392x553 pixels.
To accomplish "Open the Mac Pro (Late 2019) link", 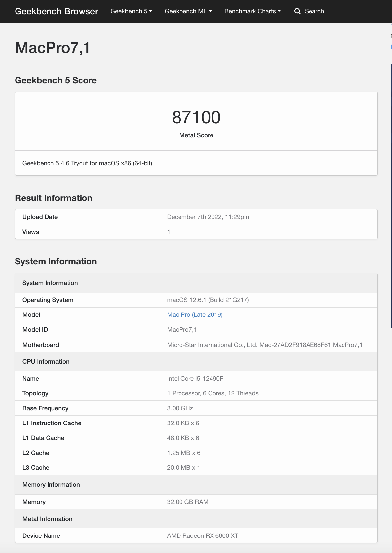I will [195, 315].
